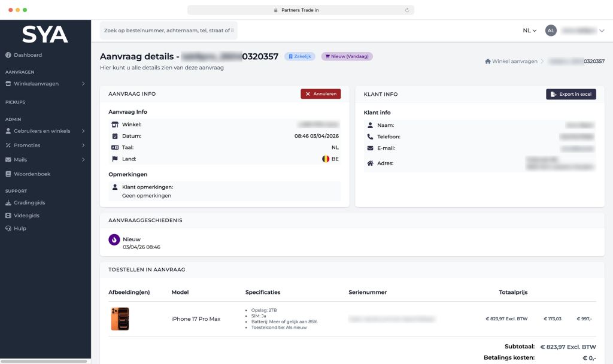Open the Dashboard page

pos(24,55)
